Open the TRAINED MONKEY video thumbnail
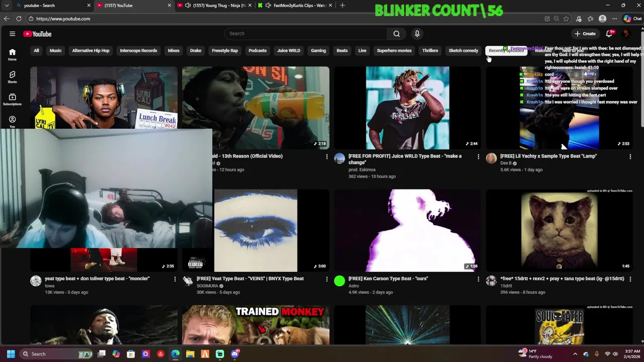 coord(256,326)
